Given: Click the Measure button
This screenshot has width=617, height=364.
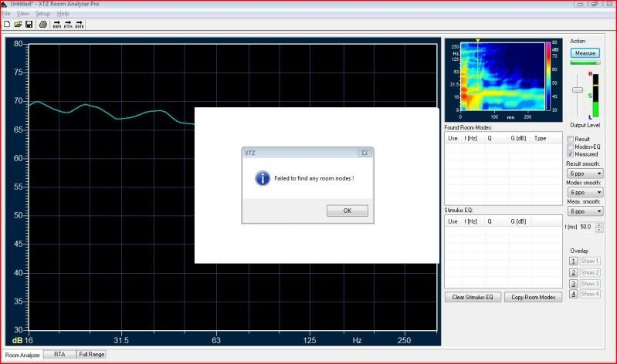Looking at the screenshot, I should pyautogui.click(x=585, y=53).
